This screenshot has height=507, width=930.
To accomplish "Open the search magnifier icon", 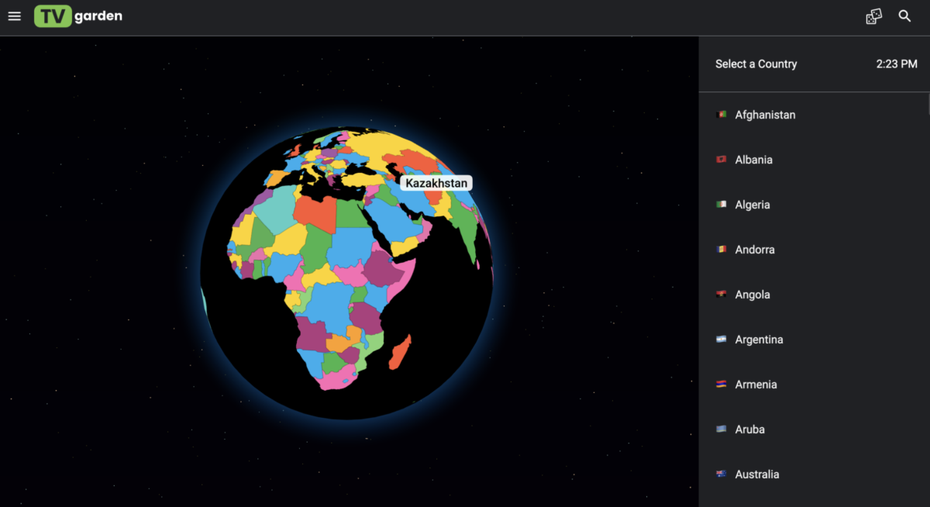I will pyautogui.click(x=904, y=16).
